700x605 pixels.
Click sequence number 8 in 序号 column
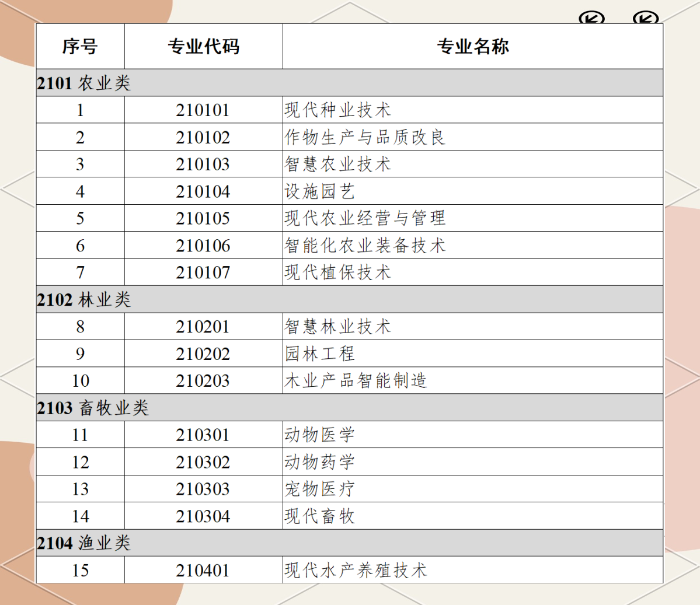point(80,327)
